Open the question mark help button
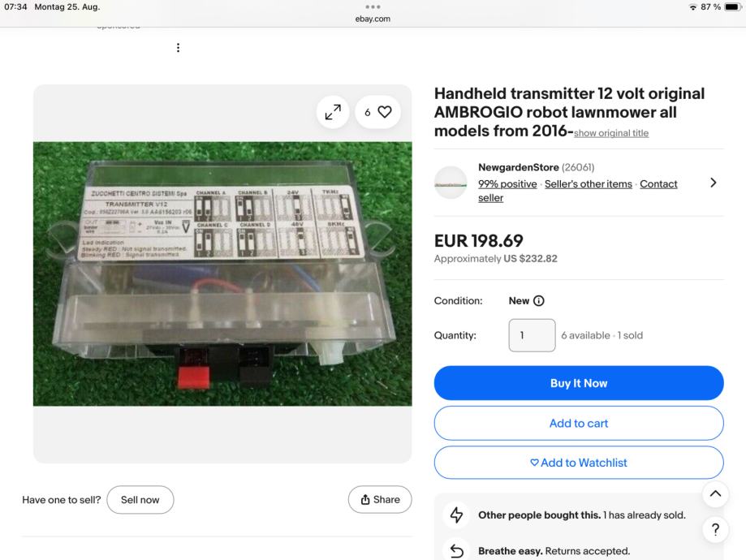746x560 pixels. tap(715, 529)
